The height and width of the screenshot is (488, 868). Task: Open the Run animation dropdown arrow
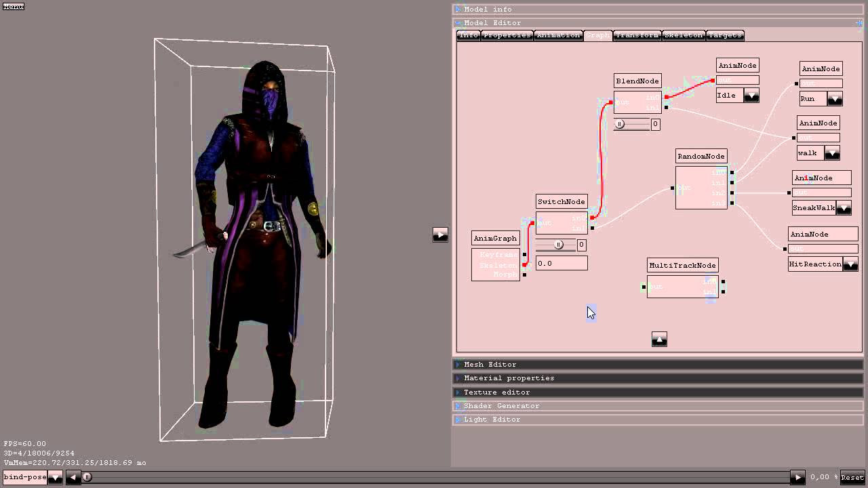[x=835, y=99]
